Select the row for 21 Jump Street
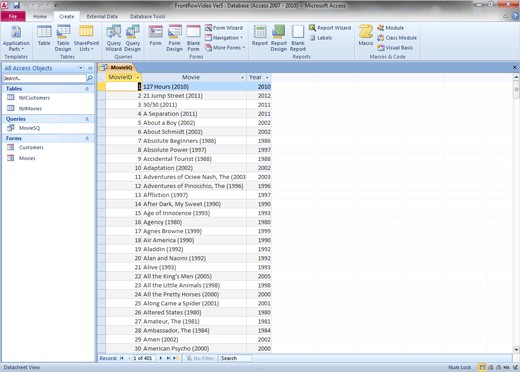520x372 pixels. pyautogui.click(x=101, y=96)
